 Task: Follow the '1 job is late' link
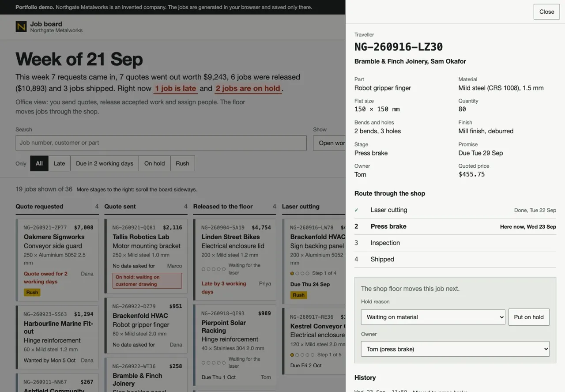pyautogui.click(x=176, y=88)
